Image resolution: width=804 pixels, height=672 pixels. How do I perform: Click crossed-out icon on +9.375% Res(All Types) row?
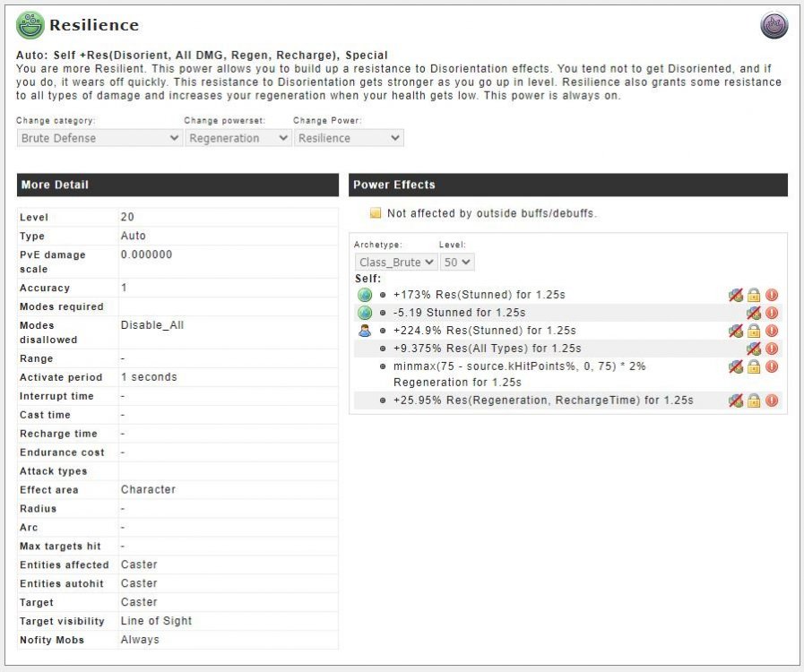coord(754,349)
